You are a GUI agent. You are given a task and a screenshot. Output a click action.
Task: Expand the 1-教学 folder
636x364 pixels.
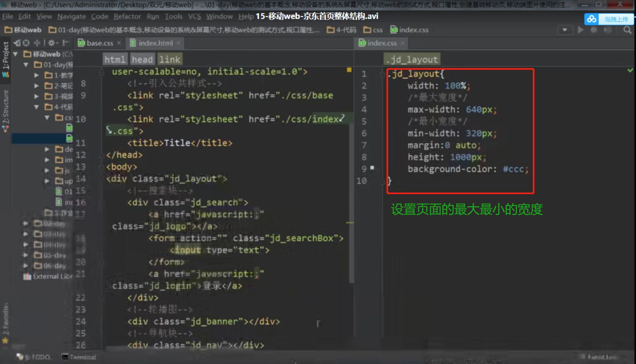click(36, 75)
